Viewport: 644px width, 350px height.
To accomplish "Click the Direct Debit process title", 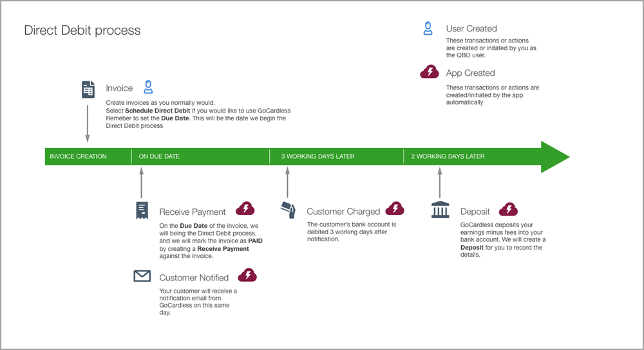I will click(x=82, y=30).
